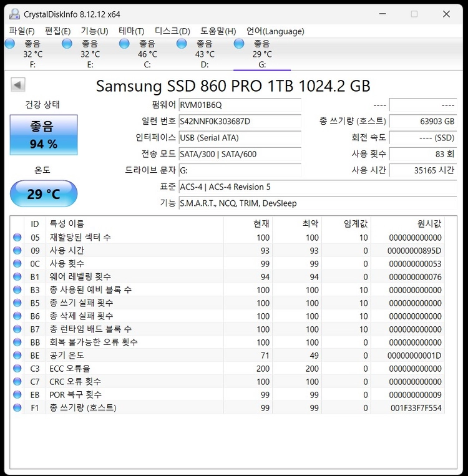Image resolution: width=468 pixels, height=476 pixels.
Task: Click status icon for attribute 05 재할당된 섹터 수
Action: (x=17, y=238)
